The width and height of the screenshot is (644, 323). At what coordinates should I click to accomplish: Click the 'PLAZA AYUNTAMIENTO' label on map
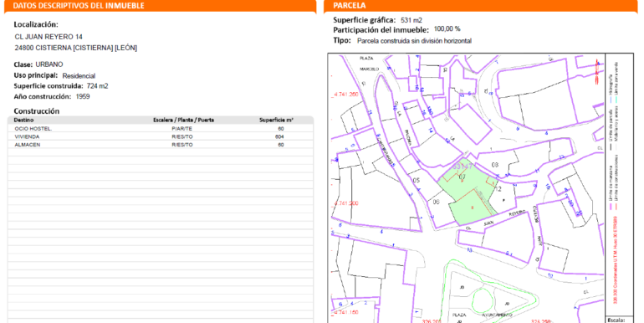click(x=483, y=315)
